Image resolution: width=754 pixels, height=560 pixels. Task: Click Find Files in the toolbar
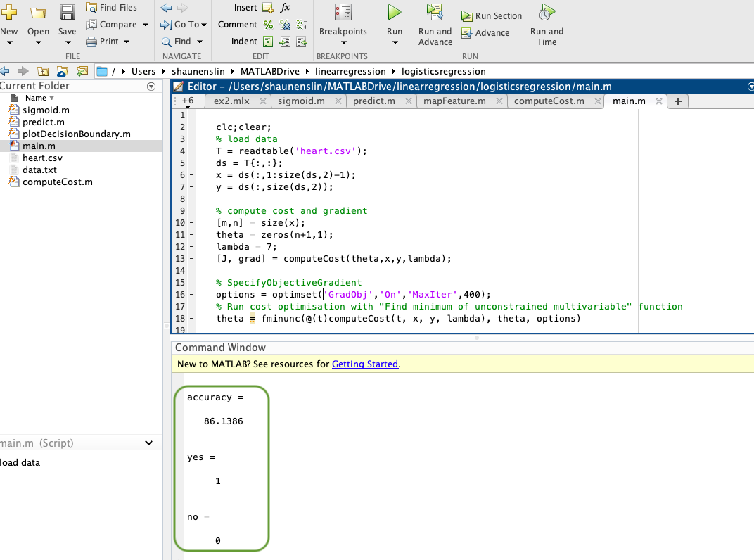(112, 7)
